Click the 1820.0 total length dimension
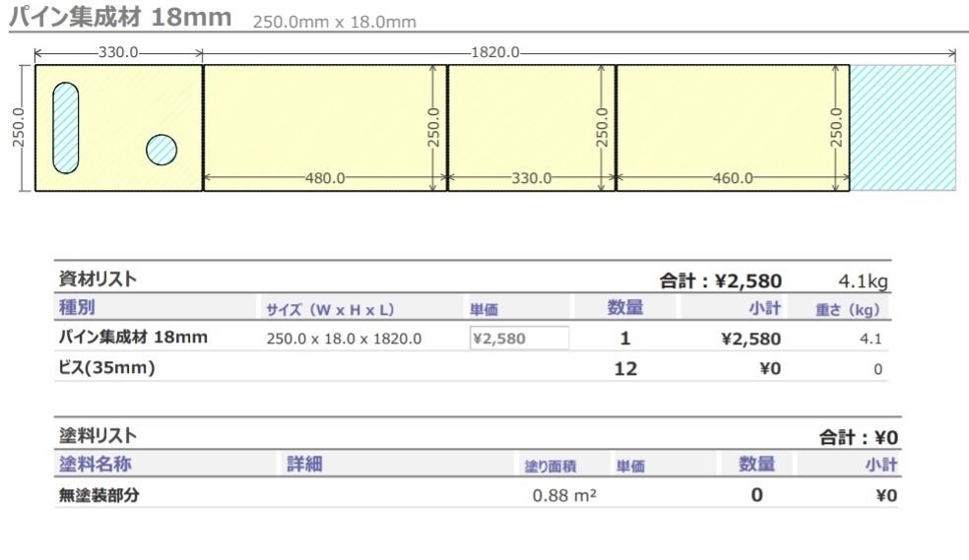969x560 pixels. click(495, 52)
